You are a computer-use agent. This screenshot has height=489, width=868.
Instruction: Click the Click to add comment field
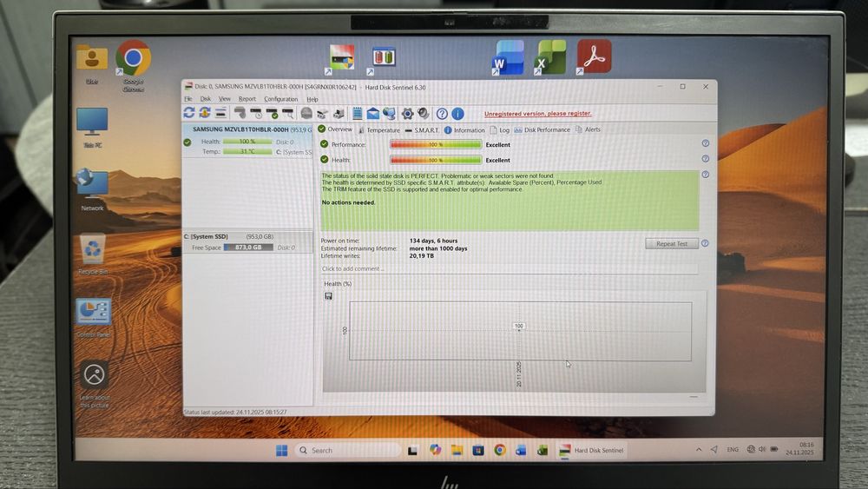(x=510, y=268)
